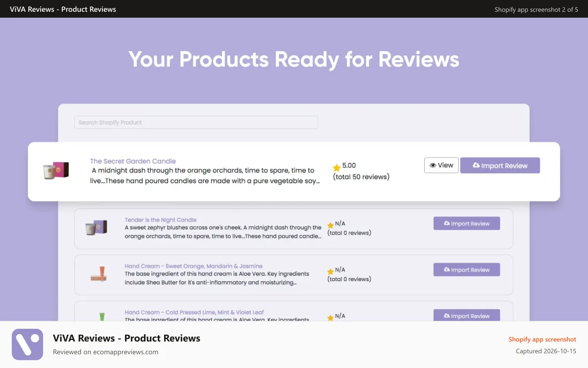Click The Secret Garden Candle description text
The width and height of the screenshot is (588, 368).
pos(205,175)
